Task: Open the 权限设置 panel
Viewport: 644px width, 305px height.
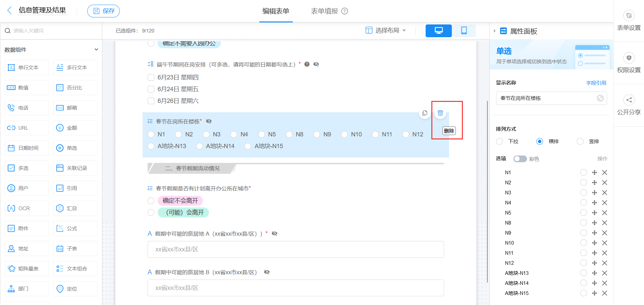Action: tap(629, 62)
